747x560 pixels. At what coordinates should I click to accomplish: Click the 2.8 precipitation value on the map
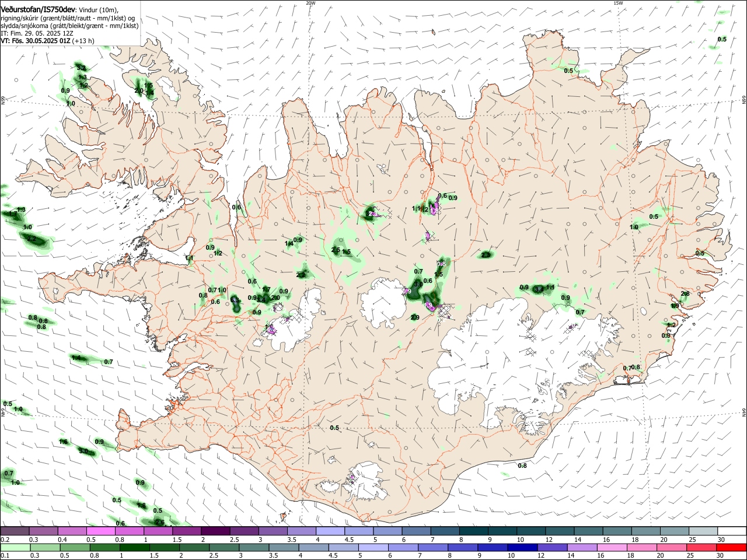pos(685,293)
